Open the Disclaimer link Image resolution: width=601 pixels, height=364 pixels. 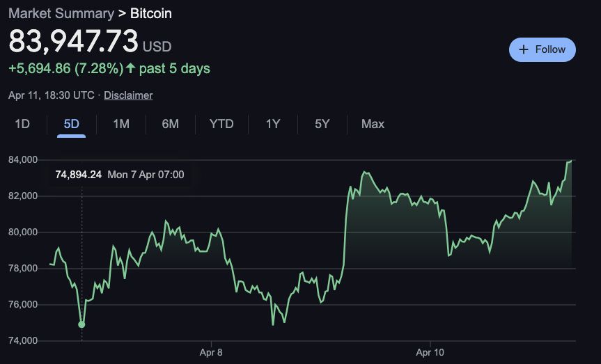coord(128,95)
